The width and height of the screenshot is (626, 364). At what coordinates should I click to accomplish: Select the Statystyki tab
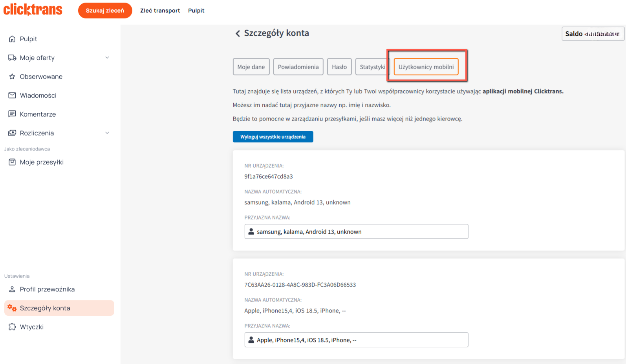pyautogui.click(x=372, y=67)
